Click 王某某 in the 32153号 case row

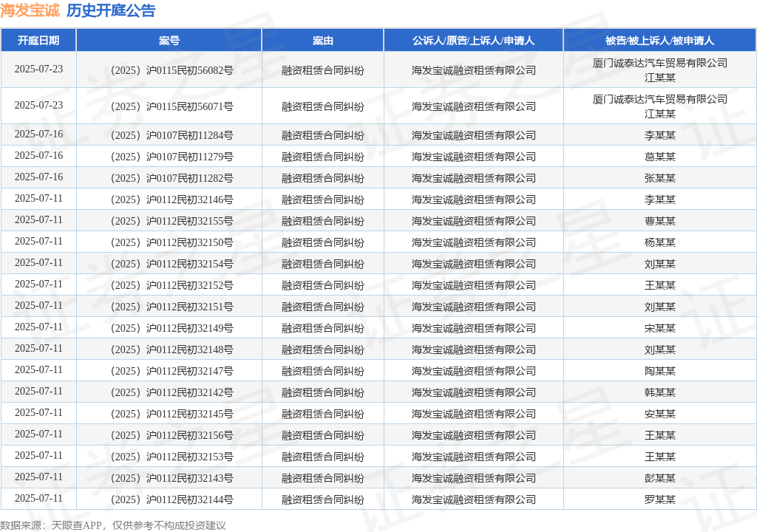tap(660, 457)
